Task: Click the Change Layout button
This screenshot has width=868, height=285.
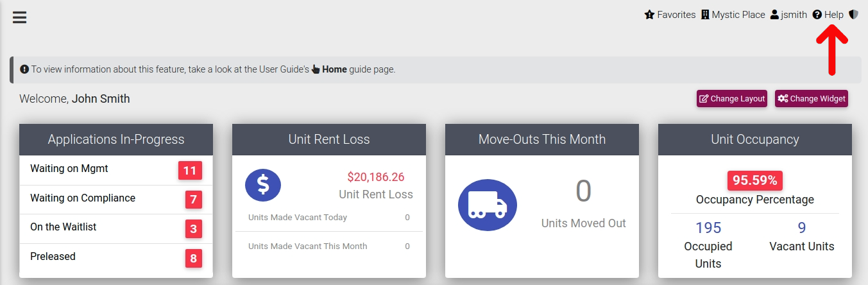Action: 732,99
